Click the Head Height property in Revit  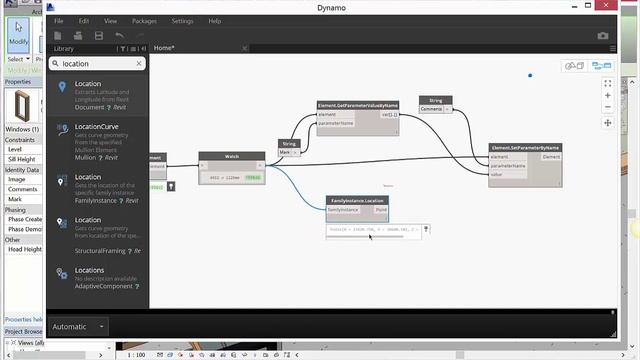tap(24, 249)
